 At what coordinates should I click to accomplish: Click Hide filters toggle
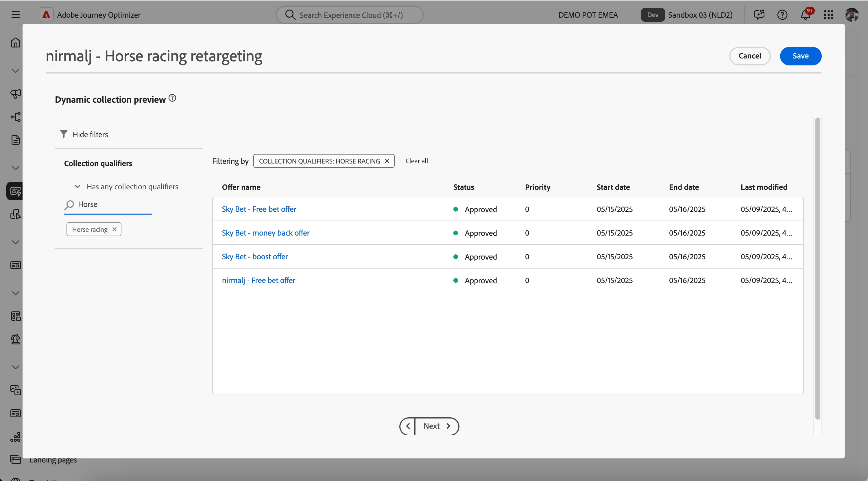[84, 135]
